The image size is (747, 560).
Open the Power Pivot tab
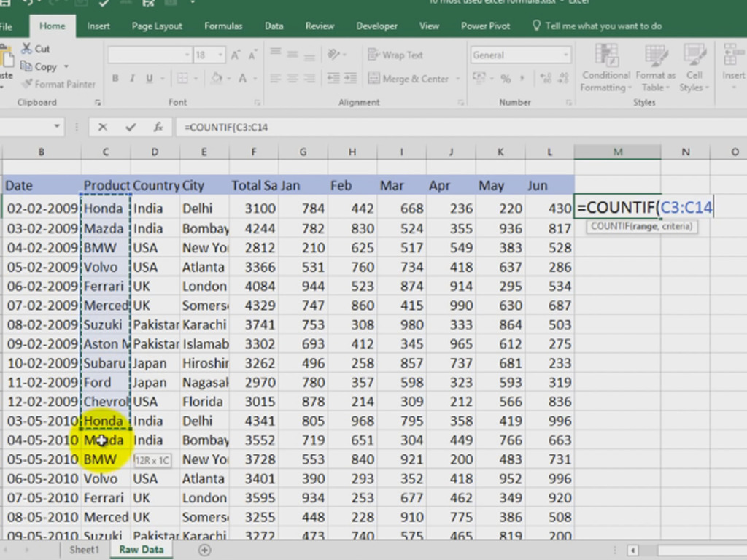click(485, 26)
